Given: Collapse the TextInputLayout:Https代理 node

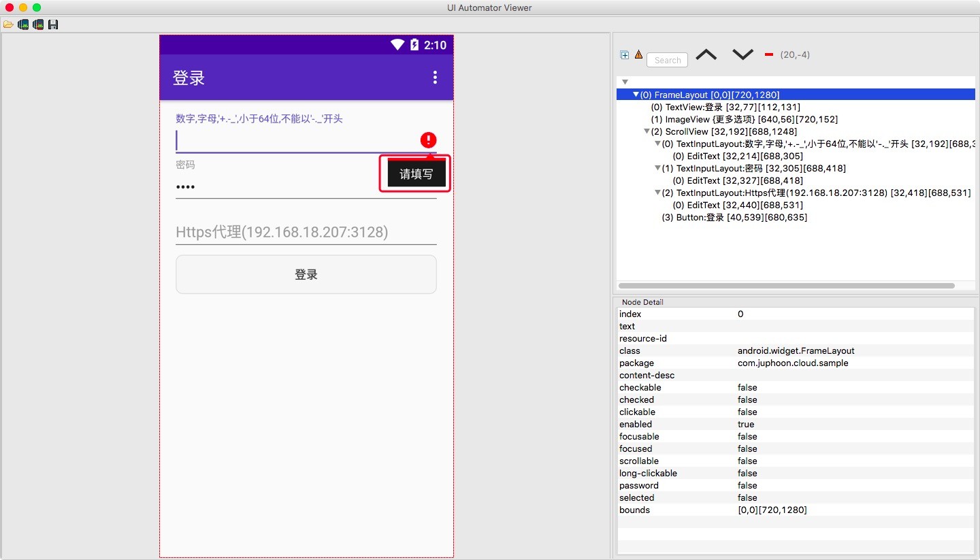Looking at the screenshot, I should tap(657, 193).
